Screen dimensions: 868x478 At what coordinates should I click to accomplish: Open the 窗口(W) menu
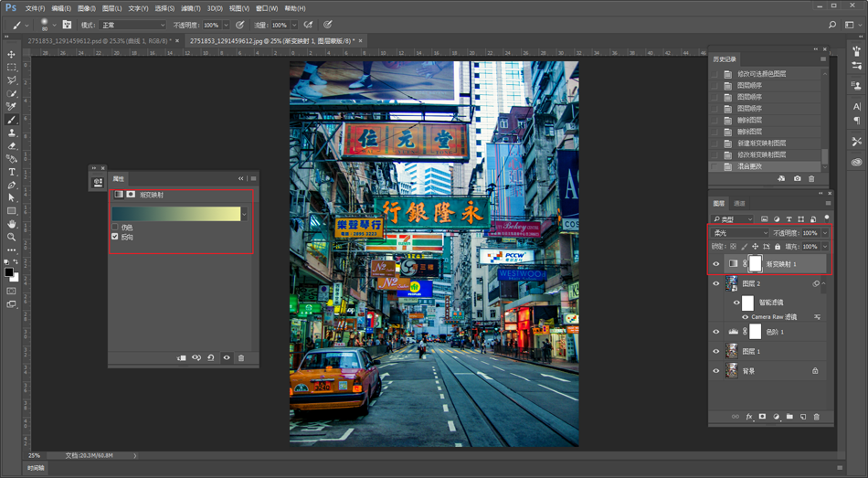(x=267, y=8)
